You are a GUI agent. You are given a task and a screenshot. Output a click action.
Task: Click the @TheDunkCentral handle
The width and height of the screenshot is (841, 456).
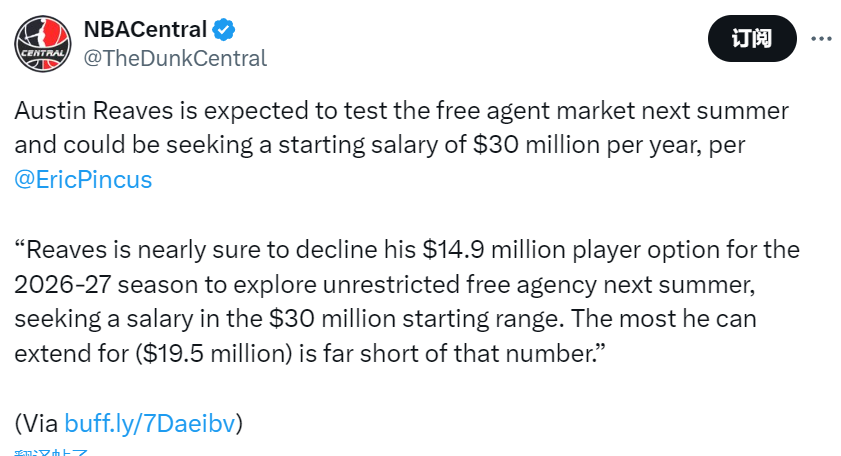(x=175, y=58)
